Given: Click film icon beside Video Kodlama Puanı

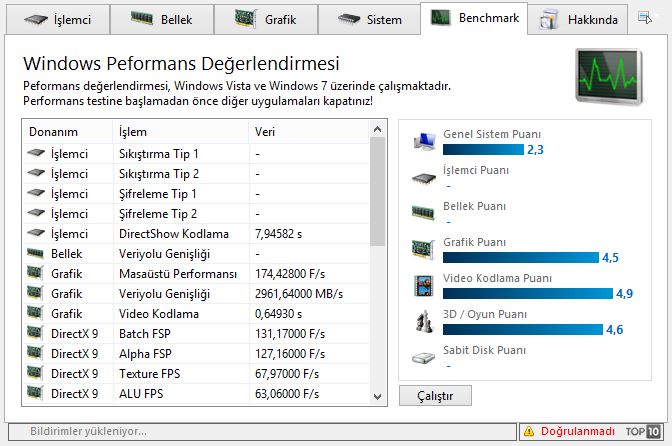Looking at the screenshot, I should pos(424,286).
